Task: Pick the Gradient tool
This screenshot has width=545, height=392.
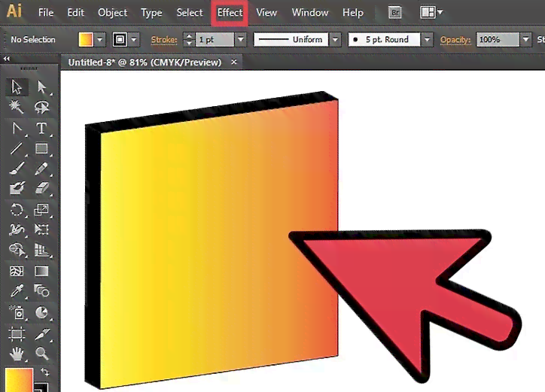Action: (41, 271)
